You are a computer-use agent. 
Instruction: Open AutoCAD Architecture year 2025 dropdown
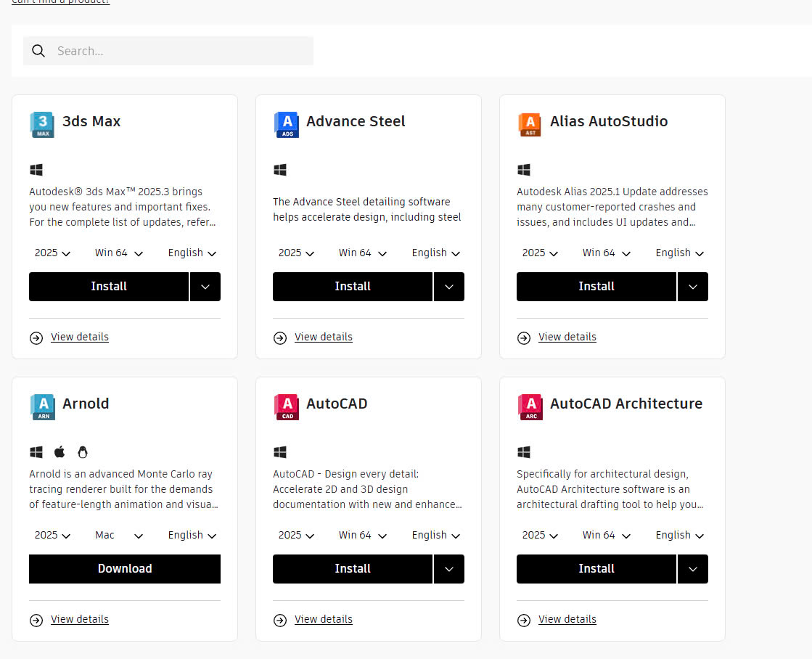click(x=540, y=535)
